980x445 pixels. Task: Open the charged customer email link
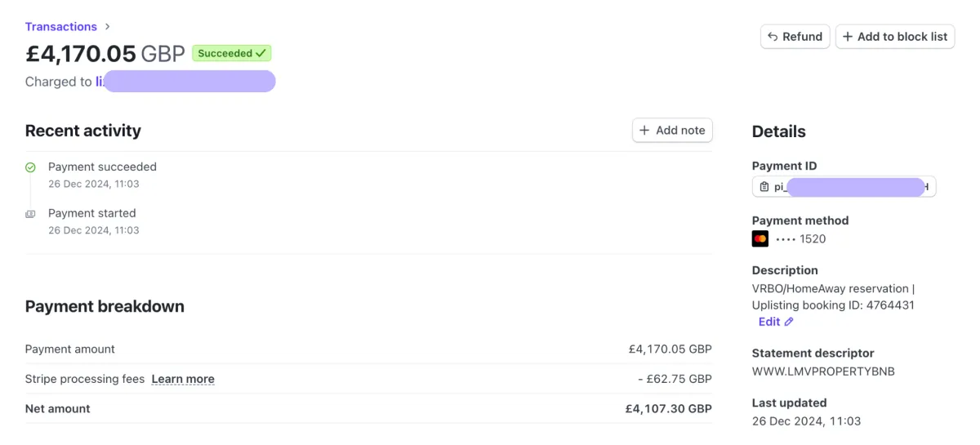coord(185,82)
